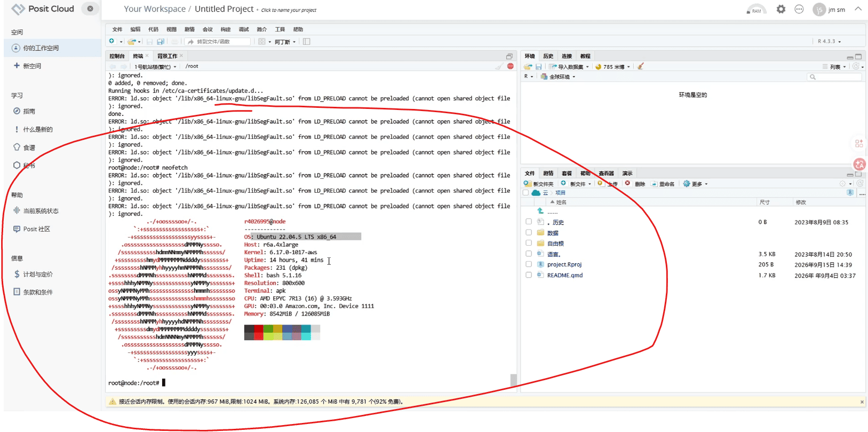Open the 更多 dropdown in Files pane
The height and width of the screenshot is (432, 868).
(x=696, y=184)
